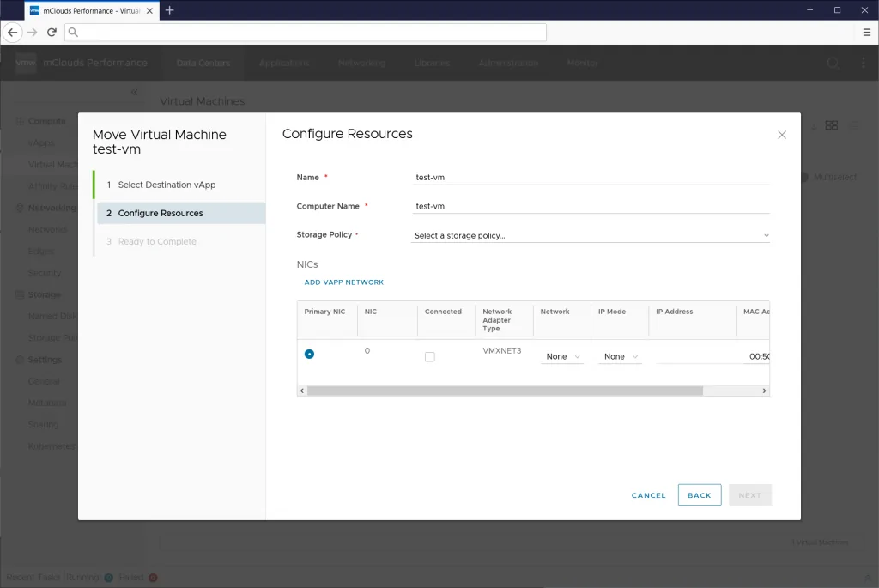
Task: Click the NIC table horizontal scrollbar
Action: point(505,391)
